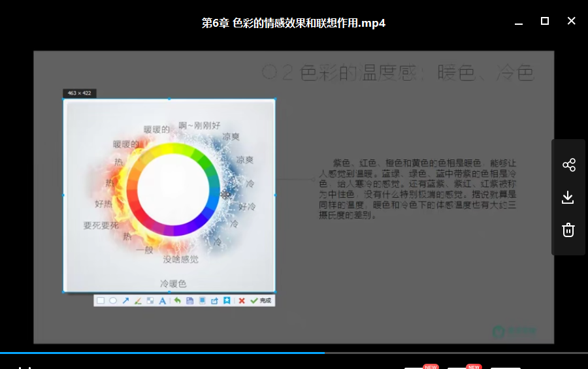Select the text annotation tool
Image resolution: width=588 pixels, height=369 pixels.
click(x=163, y=300)
